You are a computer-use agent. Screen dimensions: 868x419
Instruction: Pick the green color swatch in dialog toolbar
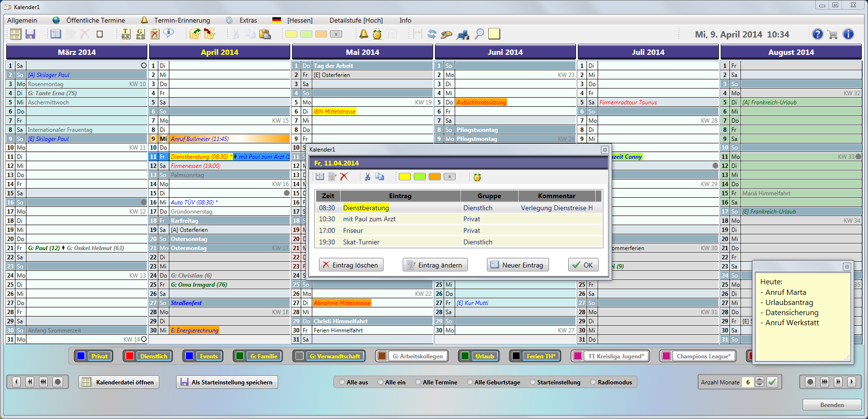tap(420, 177)
